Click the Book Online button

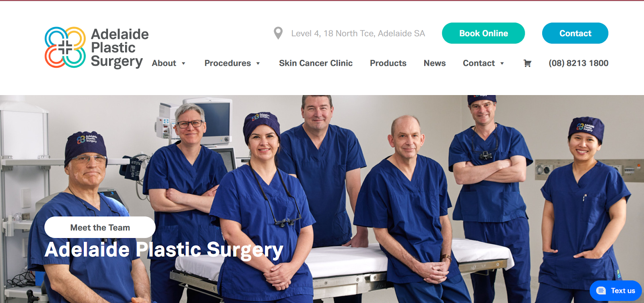483,33
